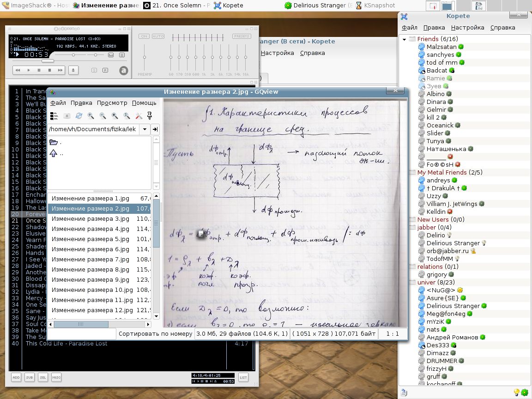Click the equalizer PREAMP slider knob
This screenshot has width=532, height=399.
[144, 57]
